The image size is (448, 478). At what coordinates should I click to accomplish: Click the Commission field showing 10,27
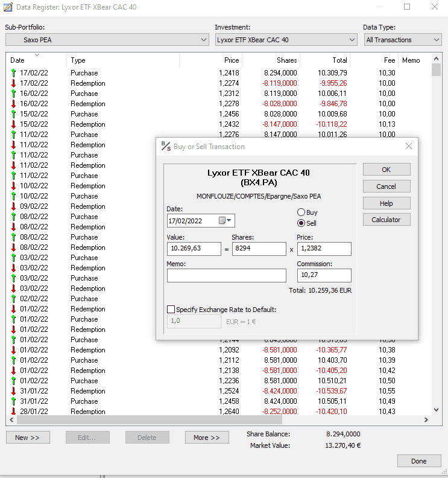pos(324,275)
